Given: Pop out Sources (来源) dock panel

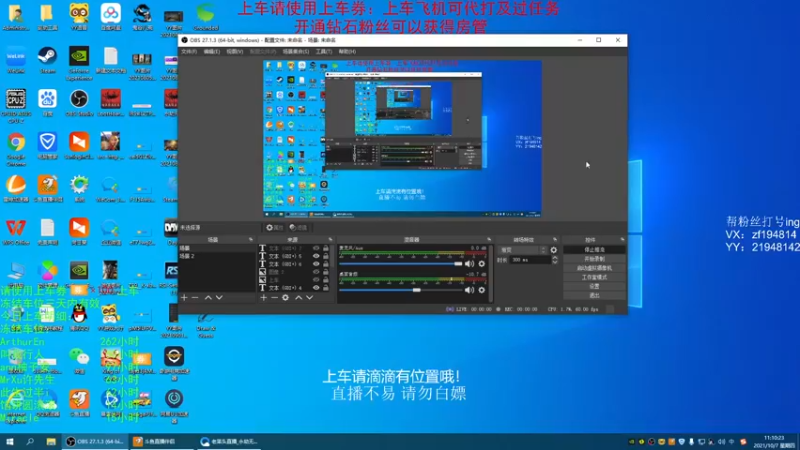Looking at the screenshot, I should (330, 239).
